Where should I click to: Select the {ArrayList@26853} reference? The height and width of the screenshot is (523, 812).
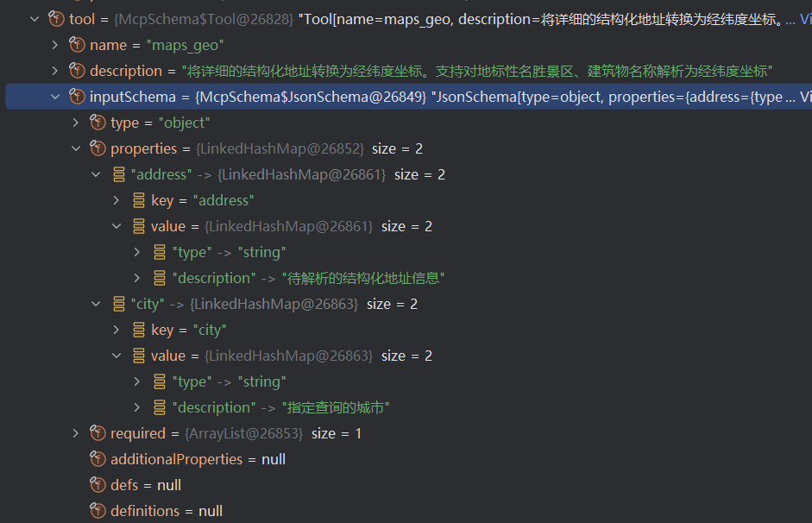[x=243, y=433]
